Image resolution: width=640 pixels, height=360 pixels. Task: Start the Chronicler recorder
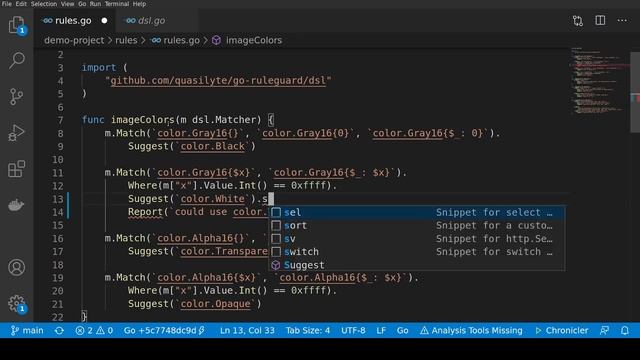click(562, 331)
